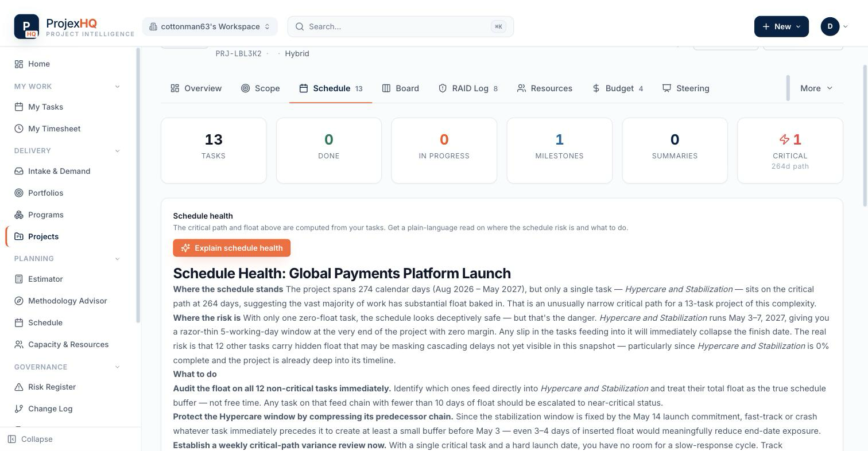Collapse the PLANNING section
The image size is (868, 451).
tap(118, 258)
